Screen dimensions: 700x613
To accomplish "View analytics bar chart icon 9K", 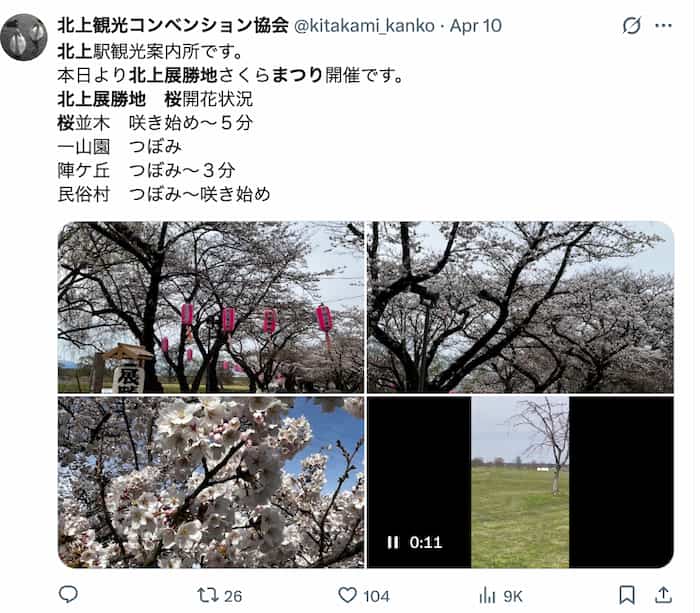I will point(487,595).
